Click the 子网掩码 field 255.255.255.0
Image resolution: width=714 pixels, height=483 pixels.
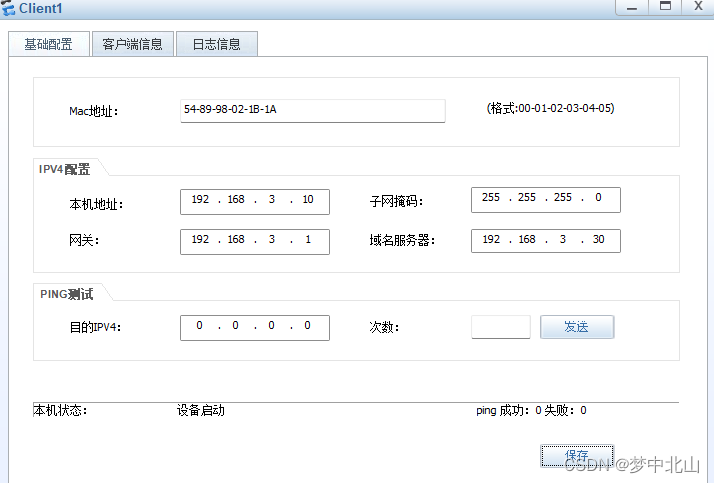tap(546, 200)
